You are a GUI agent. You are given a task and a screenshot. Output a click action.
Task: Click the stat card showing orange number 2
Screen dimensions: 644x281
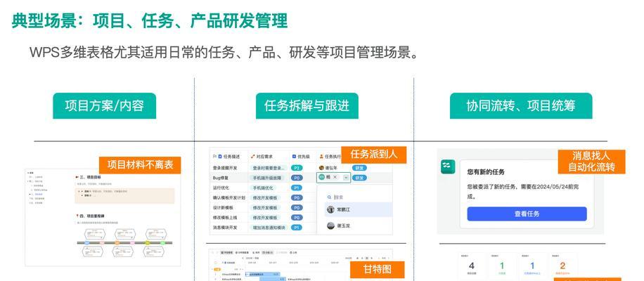pyautogui.click(x=562, y=267)
